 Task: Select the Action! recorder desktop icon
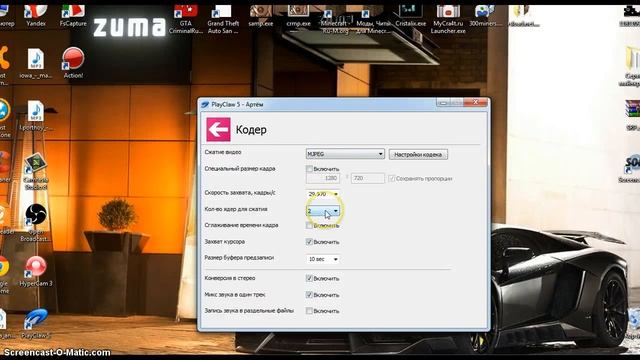(73, 63)
